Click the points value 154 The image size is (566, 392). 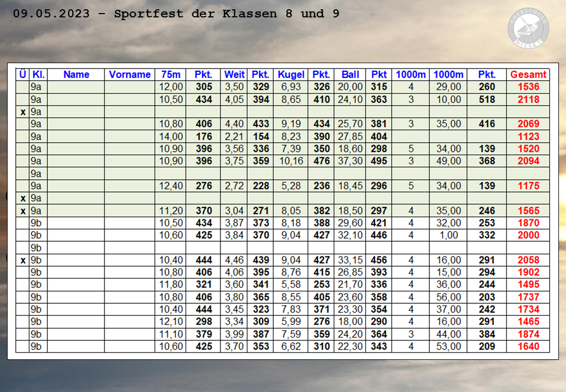coord(261,137)
